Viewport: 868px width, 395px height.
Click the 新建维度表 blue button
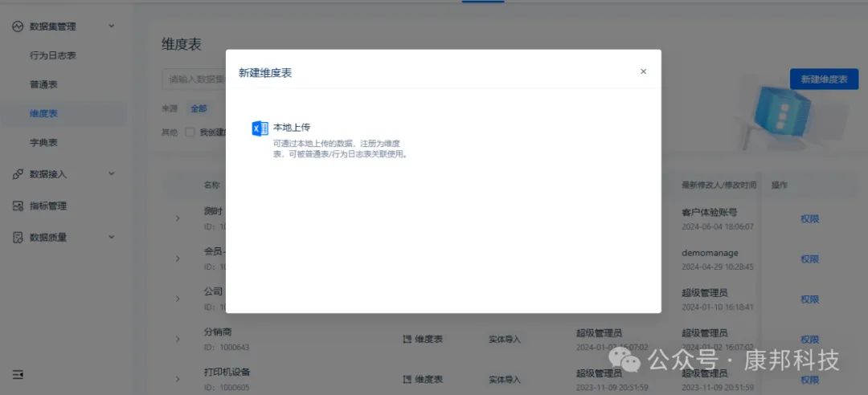pyautogui.click(x=824, y=79)
